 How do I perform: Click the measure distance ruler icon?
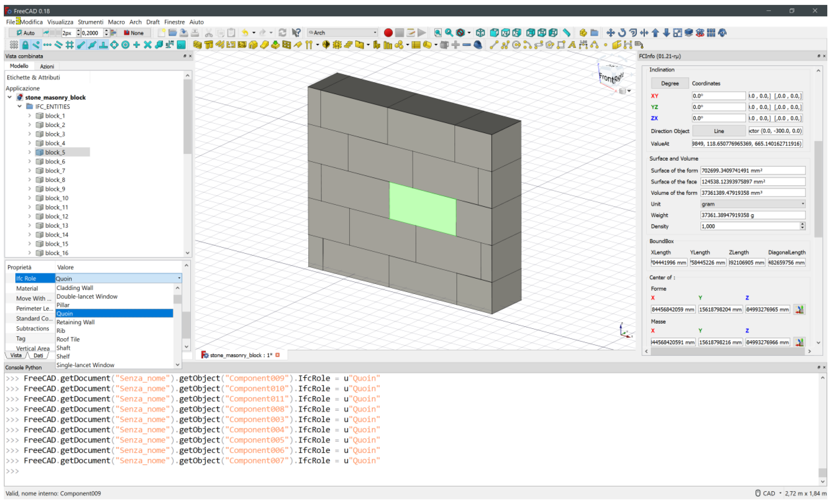(567, 33)
